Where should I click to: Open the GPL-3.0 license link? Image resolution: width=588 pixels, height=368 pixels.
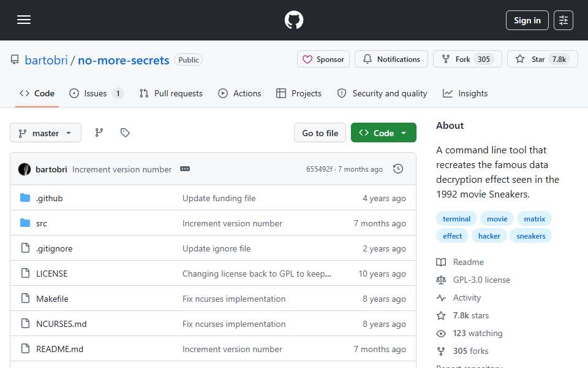(473, 280)
